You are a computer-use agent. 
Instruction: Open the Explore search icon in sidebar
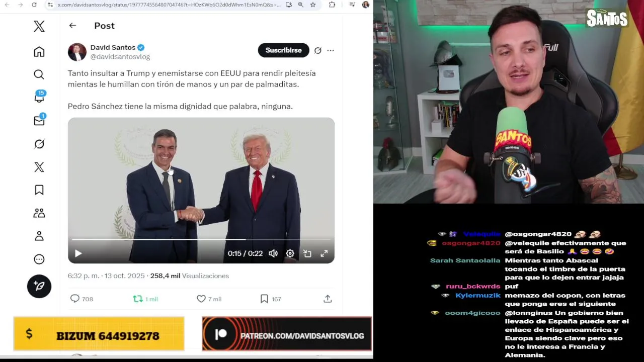(39, 74)
